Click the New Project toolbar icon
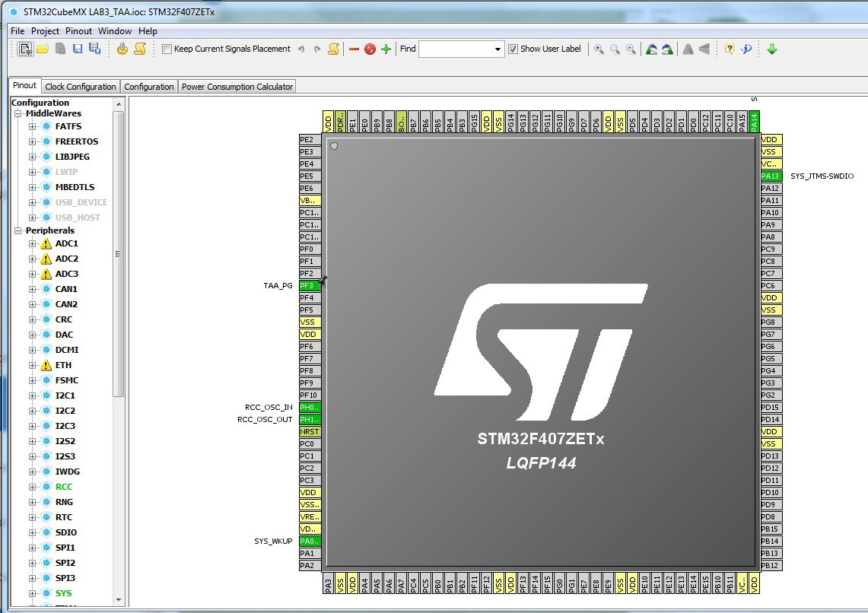The height and width of the screenshot is (613, 868). tap(25, 49)
